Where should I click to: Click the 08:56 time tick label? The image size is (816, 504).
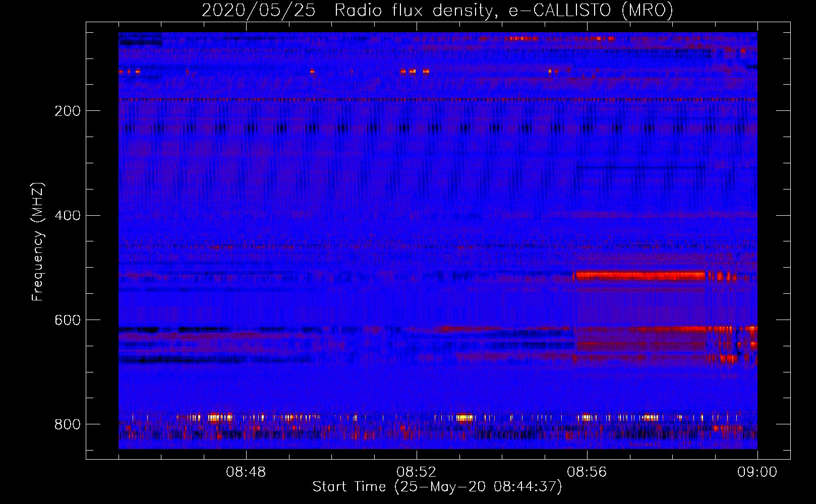click(x=587, y=472)
